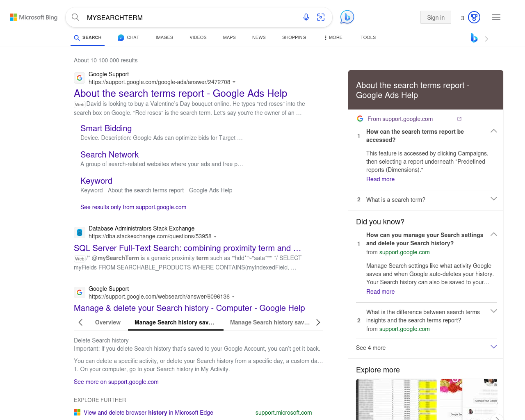Open 'About the search terms report' result
525x420 pixels.
pos(180,94)
